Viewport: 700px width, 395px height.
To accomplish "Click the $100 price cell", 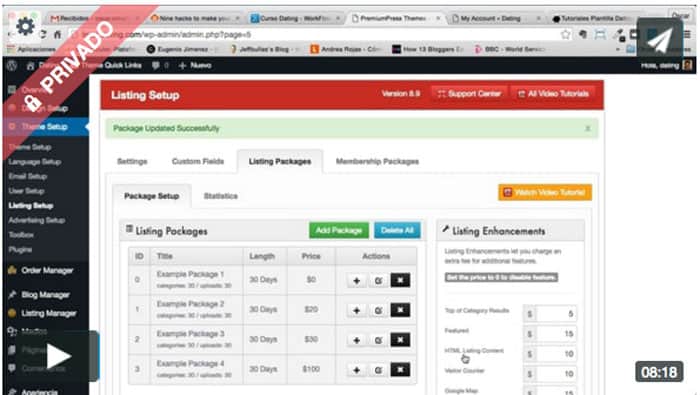I will point(311,369).
